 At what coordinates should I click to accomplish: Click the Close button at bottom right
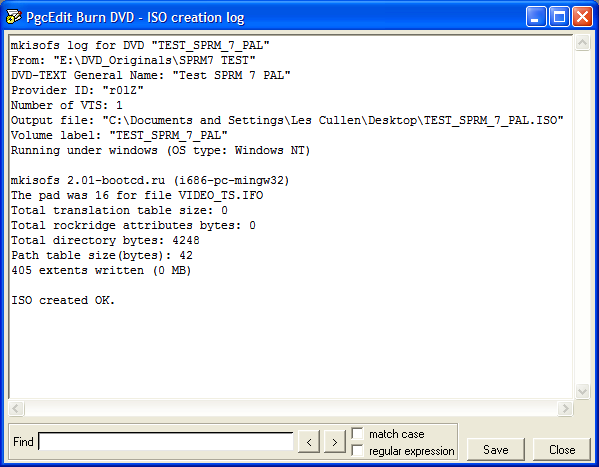[562, 449]
